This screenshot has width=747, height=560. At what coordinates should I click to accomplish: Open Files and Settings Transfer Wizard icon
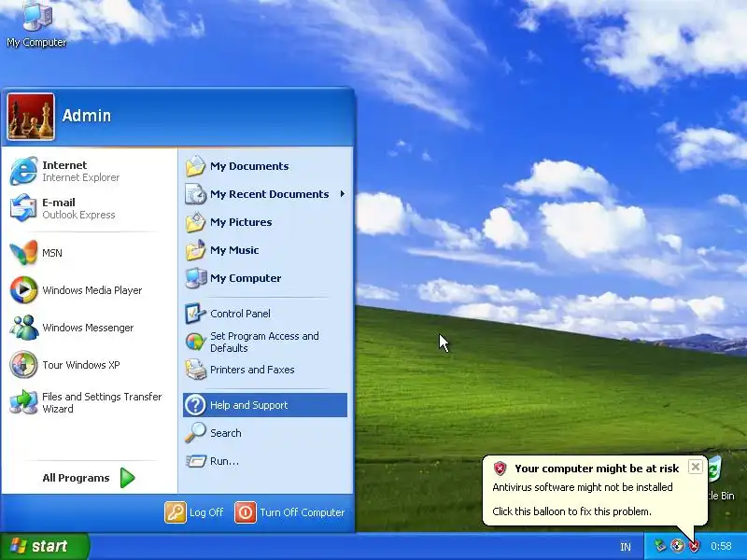pos(23,402)
